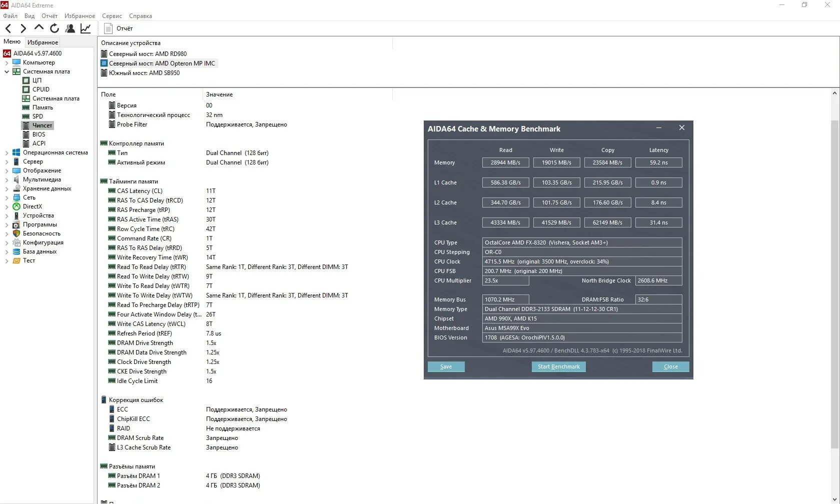Click the Устройства icon in tree

[x=17, y=215]
